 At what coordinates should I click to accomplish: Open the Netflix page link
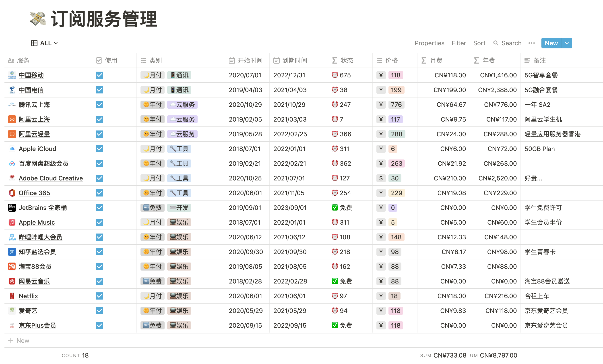[28, 296]
